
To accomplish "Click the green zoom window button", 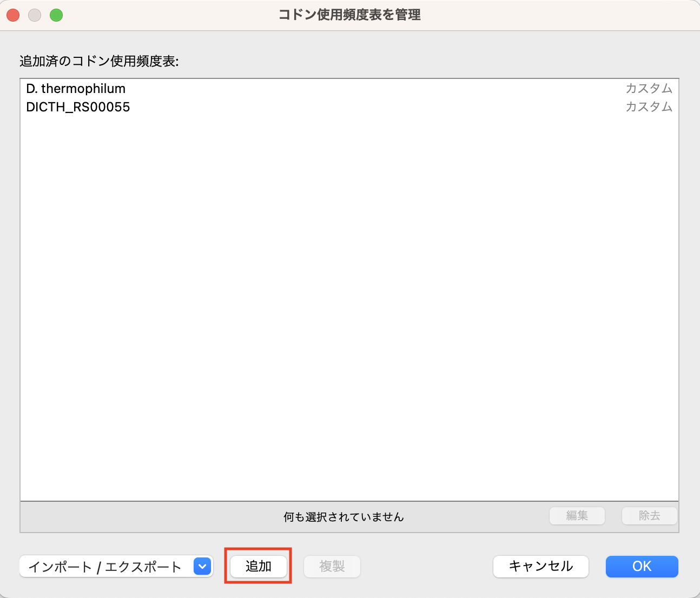I will point(56,15).
